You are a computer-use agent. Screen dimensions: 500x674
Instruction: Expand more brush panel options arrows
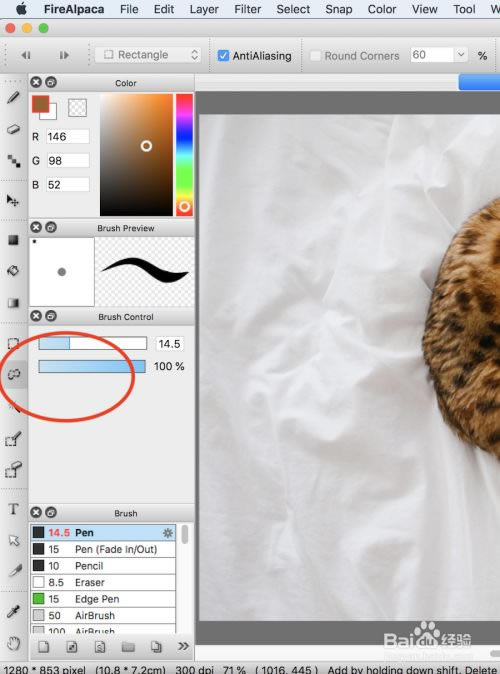click(x=183, y=646)
